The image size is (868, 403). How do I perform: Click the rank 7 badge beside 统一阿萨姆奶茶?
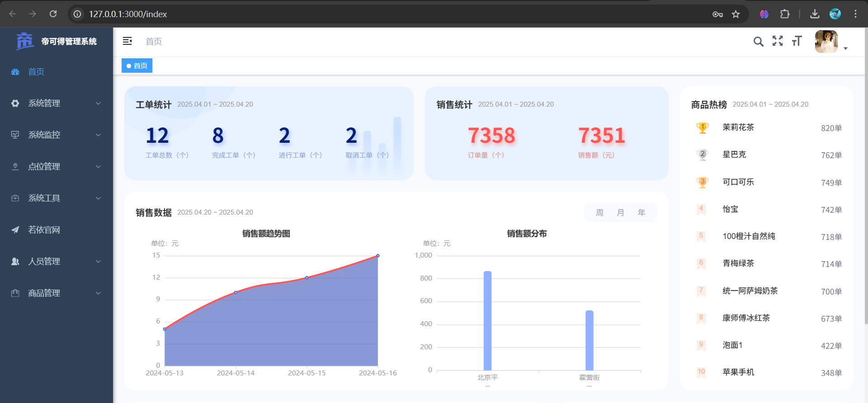click(x=701, y=291)
